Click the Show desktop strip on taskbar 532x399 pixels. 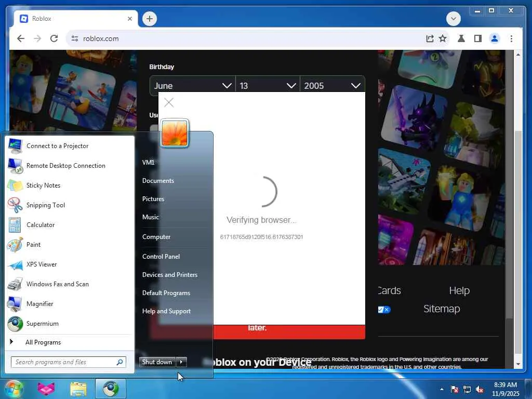(528, 389)
